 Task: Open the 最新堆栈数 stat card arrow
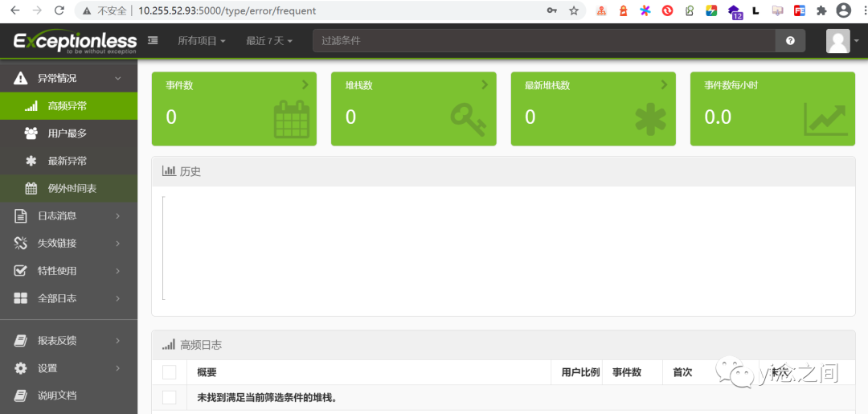coord(664,84)
